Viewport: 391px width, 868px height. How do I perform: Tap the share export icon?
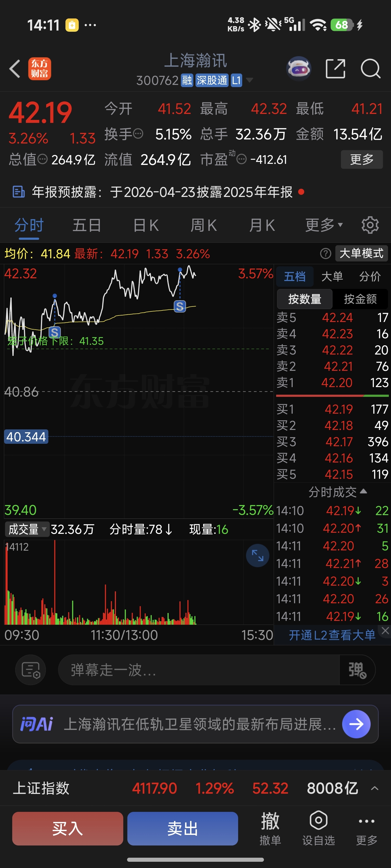(x=335, y=68)
